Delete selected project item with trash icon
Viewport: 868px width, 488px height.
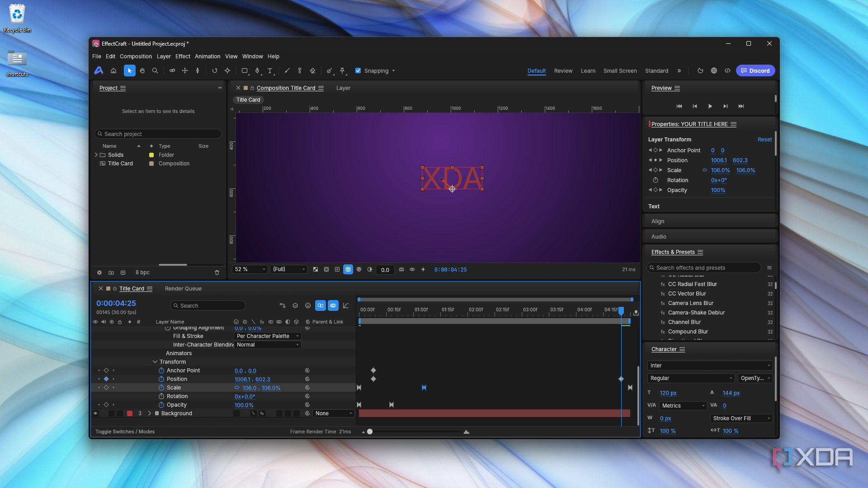coord(217,272)
